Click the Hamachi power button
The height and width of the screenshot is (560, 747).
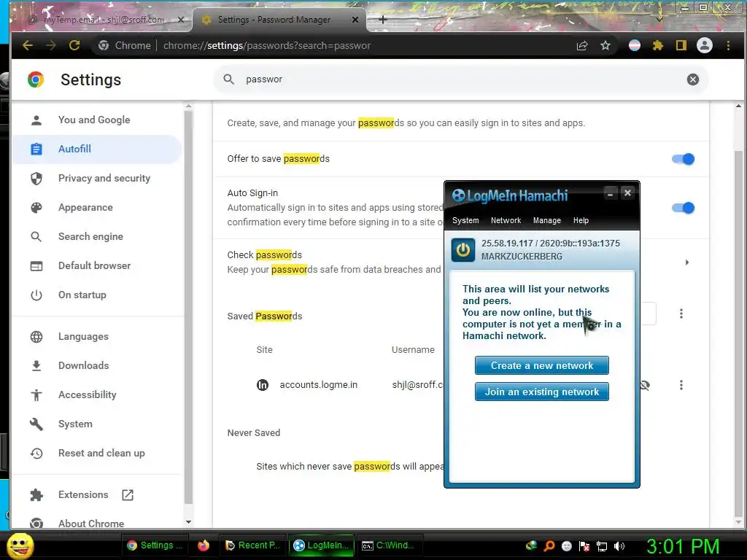click(463, 250)
